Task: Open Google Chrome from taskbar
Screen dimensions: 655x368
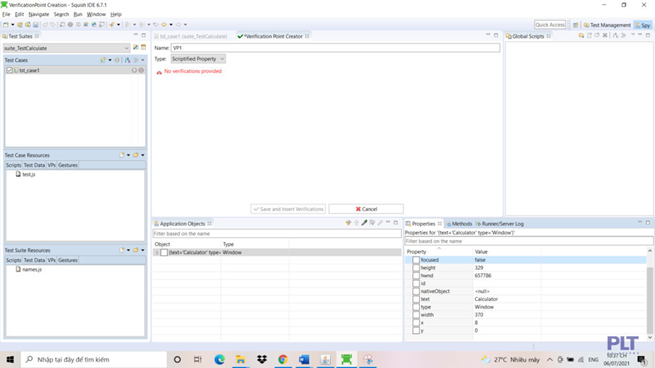Action: click(283, 359)
